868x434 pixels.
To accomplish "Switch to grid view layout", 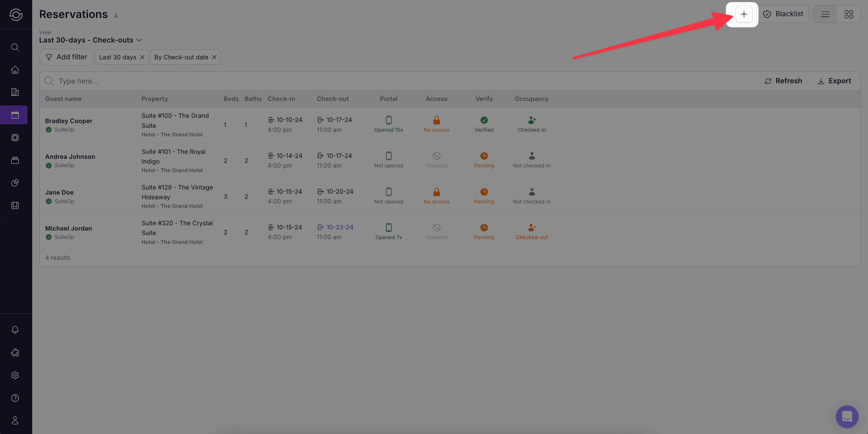I will [x=849, y=14].
